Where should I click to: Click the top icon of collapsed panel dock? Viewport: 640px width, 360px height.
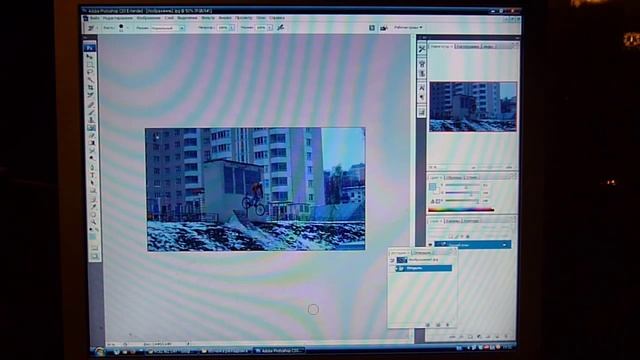click(422, 49)
